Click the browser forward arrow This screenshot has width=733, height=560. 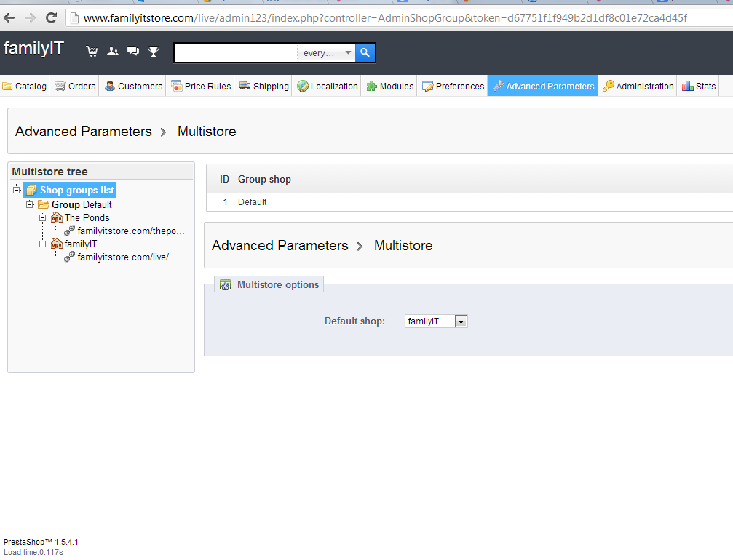(30, 18)
